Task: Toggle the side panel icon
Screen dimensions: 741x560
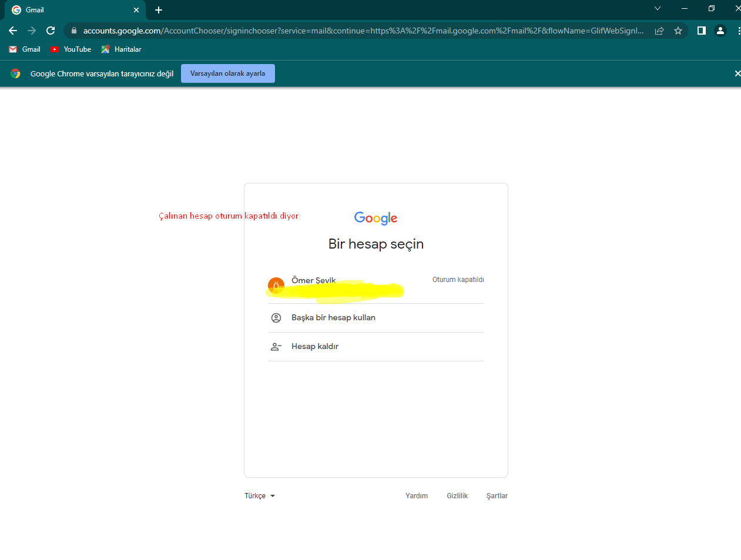Action: point(702,31)
